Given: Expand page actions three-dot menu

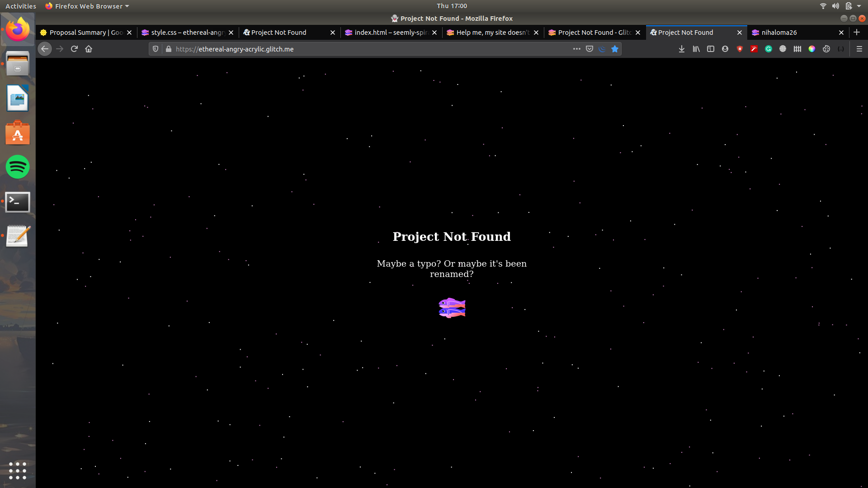Looking at the screenshot, I should 576,49.
